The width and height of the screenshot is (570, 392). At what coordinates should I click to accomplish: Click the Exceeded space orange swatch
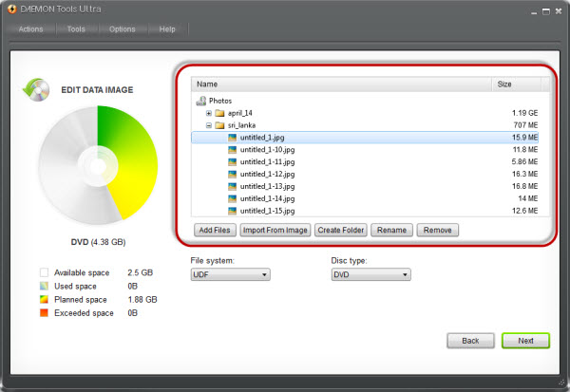click(44, 313)
